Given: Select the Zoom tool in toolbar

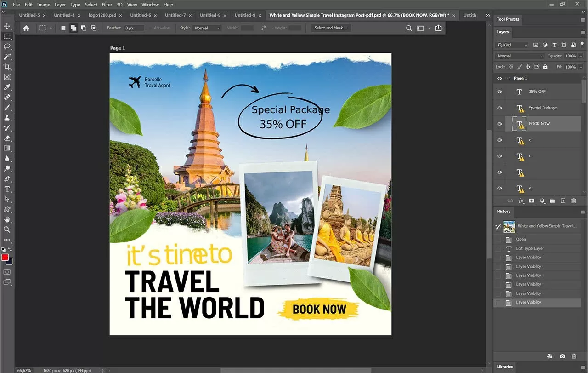Looking at the screenshot, I should coord(7,230).
